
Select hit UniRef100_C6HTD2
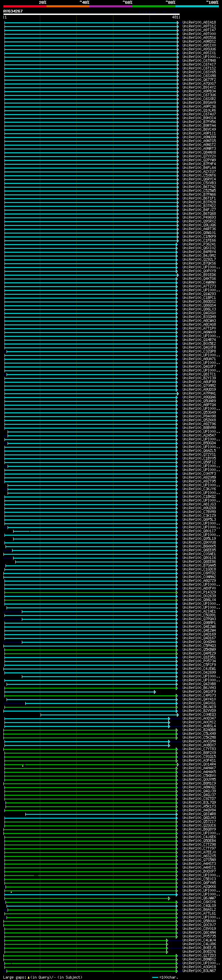199,573
